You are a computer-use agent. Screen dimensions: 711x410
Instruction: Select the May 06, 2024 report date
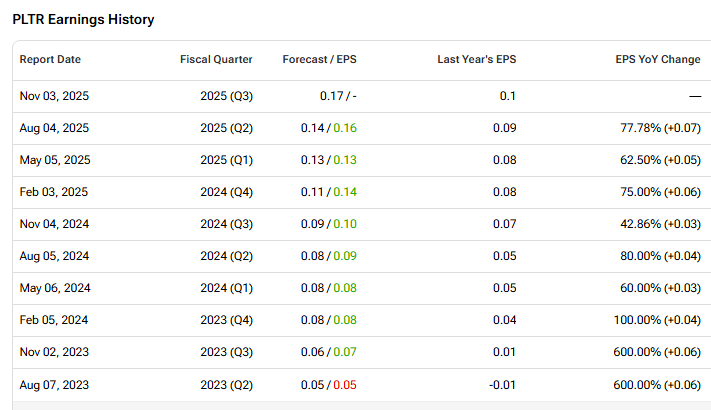(54, 289)
